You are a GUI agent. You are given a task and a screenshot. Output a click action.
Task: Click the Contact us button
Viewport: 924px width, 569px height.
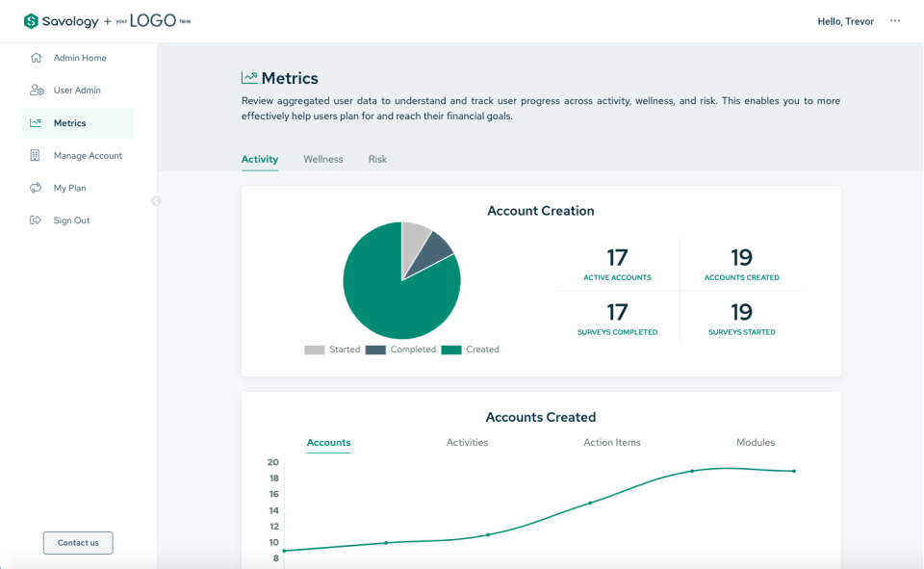tap(77, 542)
